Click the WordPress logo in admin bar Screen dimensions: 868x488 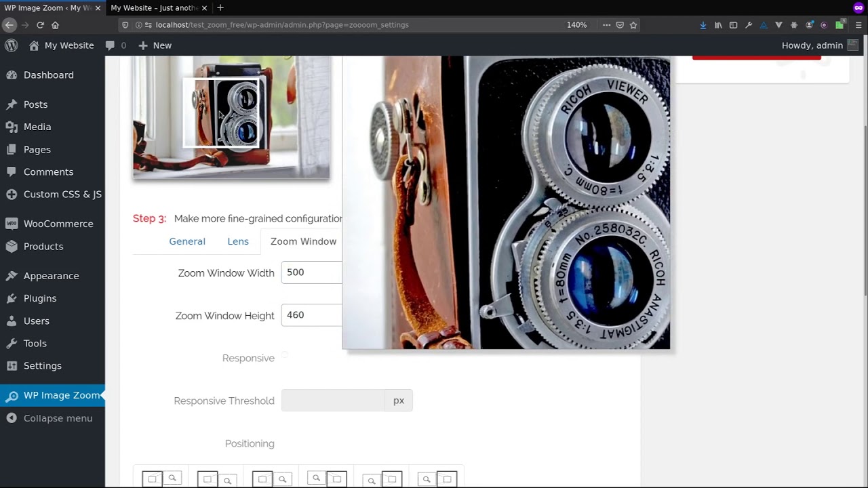12,45
